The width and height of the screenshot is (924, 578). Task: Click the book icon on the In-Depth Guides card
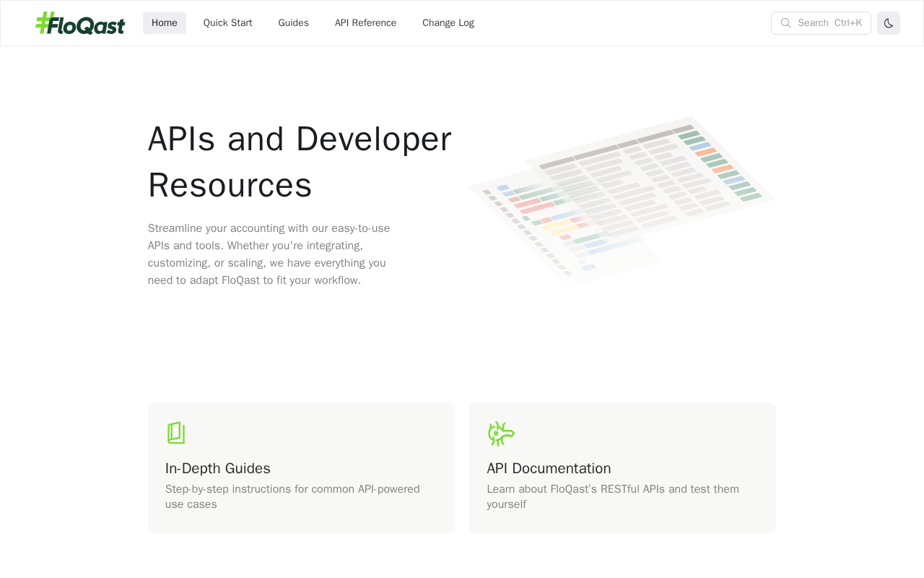click(x=175, y=433)
